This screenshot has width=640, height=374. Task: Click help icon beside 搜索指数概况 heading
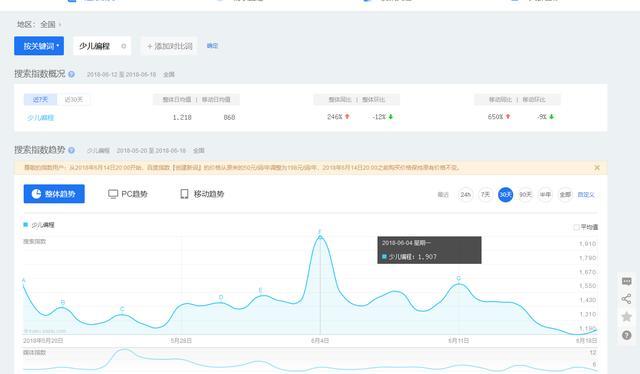[x=71, y=74]
